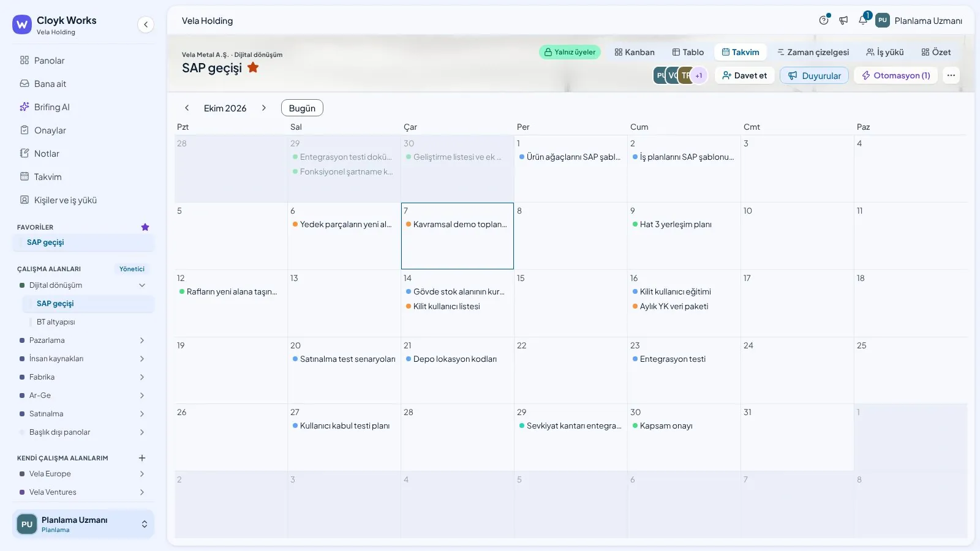Open the more options ellipsis menu
The width and height of the screenshot is (980, 551).
tap(951, 75)
